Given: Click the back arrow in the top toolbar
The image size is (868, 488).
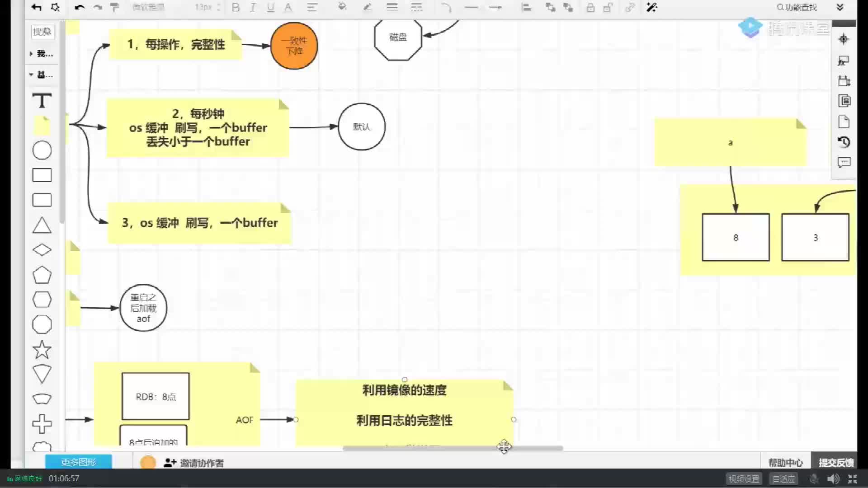Looking at the screenshot, I should (x=37, y=7).
